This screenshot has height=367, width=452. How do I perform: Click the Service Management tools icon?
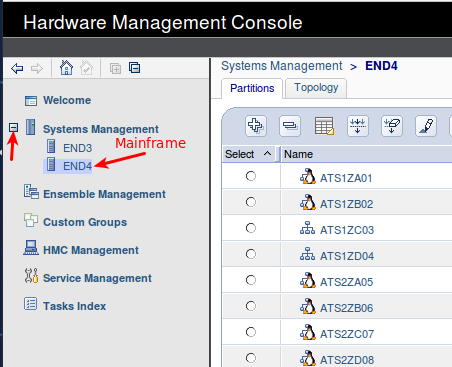coord(31,276)
